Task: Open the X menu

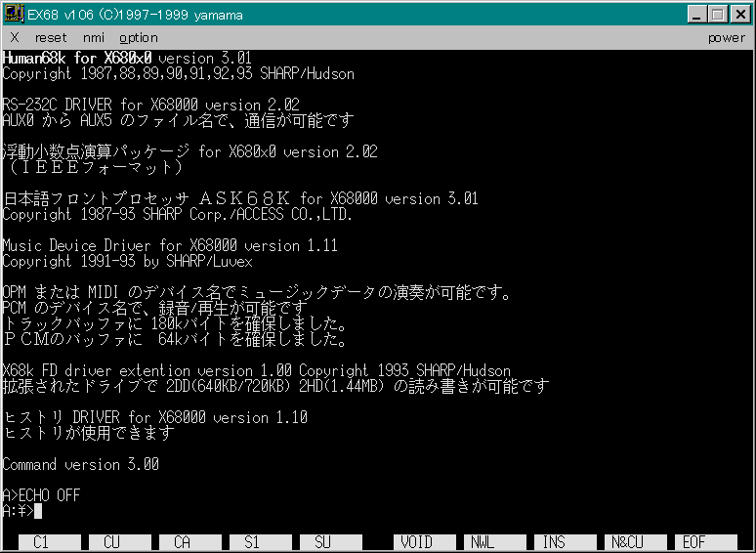Action: (x=12, y=38)
